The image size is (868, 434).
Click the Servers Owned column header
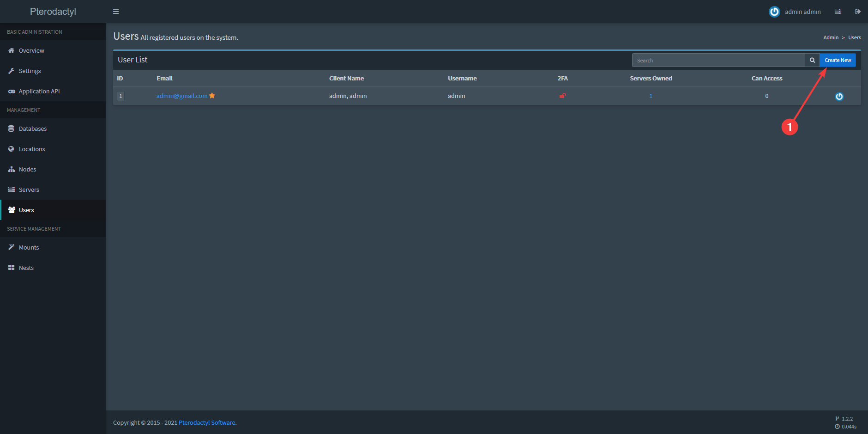pyautogui.click(x=651, y=78)
